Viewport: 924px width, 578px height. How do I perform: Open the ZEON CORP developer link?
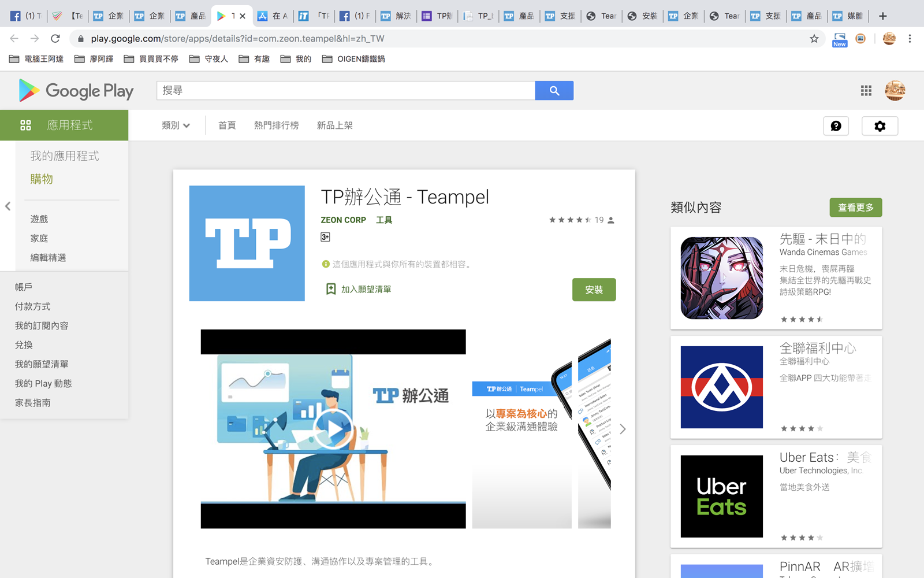coord(343,220)
